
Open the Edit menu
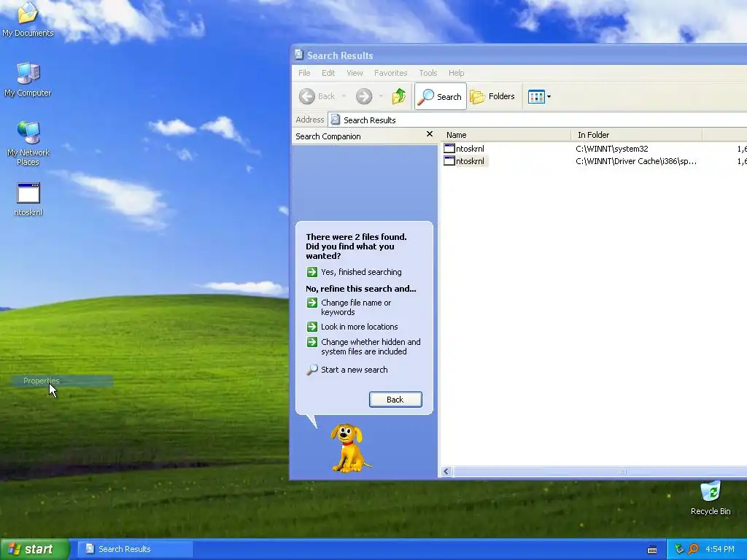pos(328,73)
